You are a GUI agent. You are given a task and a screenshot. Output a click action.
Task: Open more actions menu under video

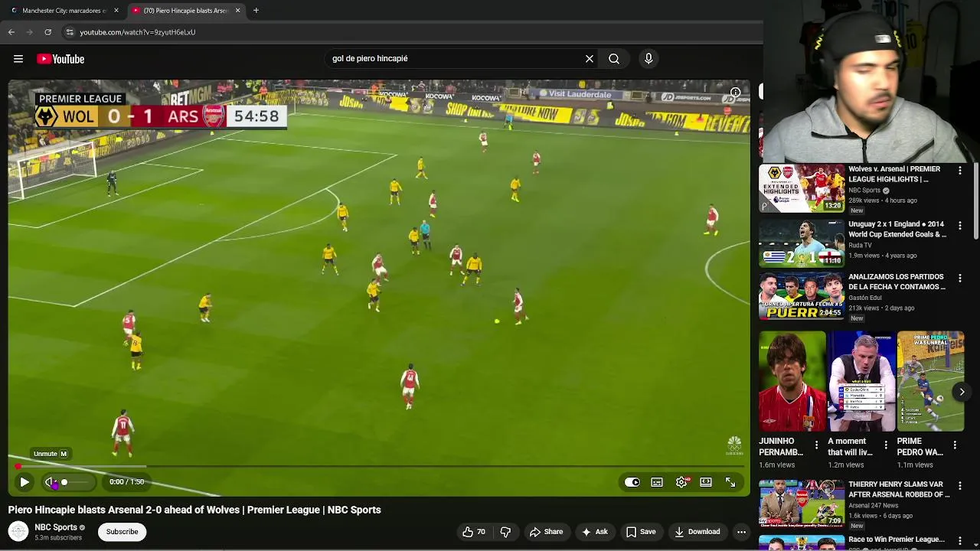[741, 532]
